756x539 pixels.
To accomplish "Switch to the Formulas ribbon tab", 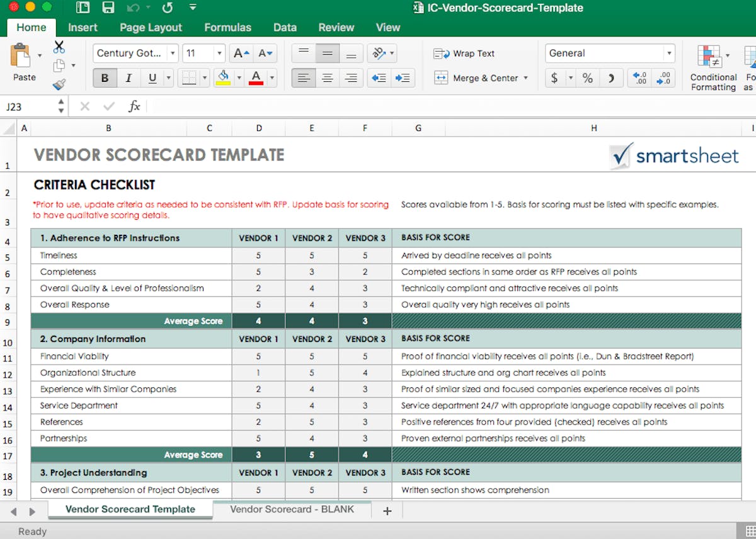I will [x=227, y=27].
